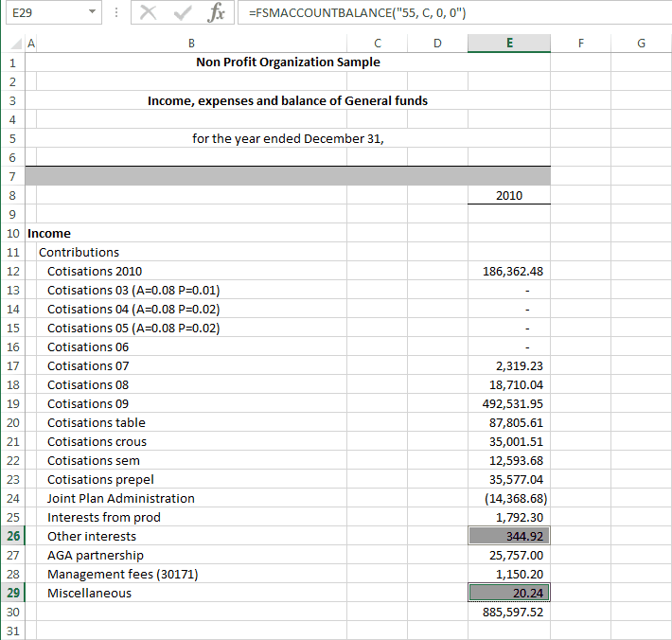Click the Select All corner triangle
The height and width of the screenshot is (640, 672).
[15, 44]
